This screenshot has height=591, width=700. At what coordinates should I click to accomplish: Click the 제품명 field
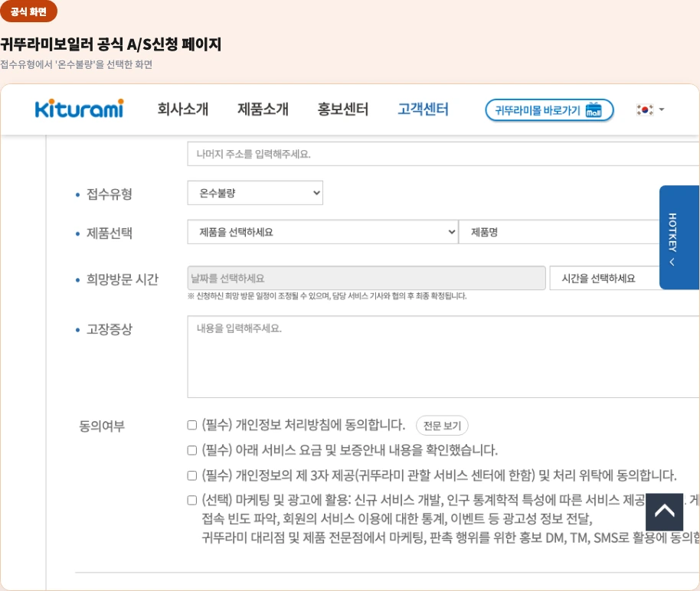559,232
